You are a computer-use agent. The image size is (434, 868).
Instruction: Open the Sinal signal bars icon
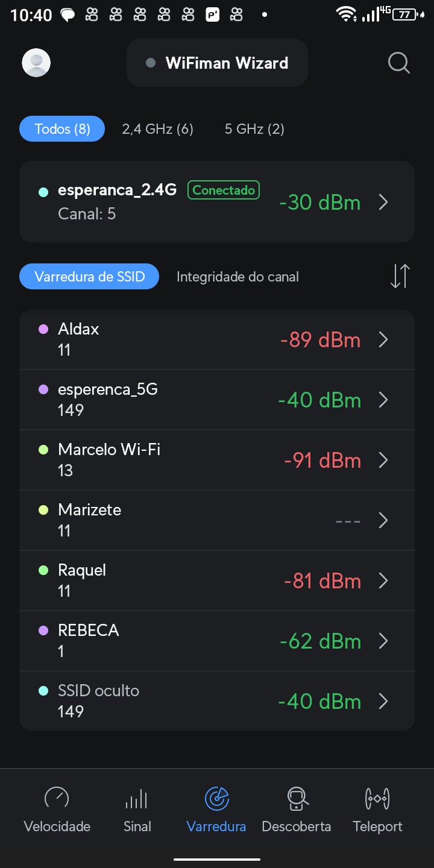tap(137, 798)
